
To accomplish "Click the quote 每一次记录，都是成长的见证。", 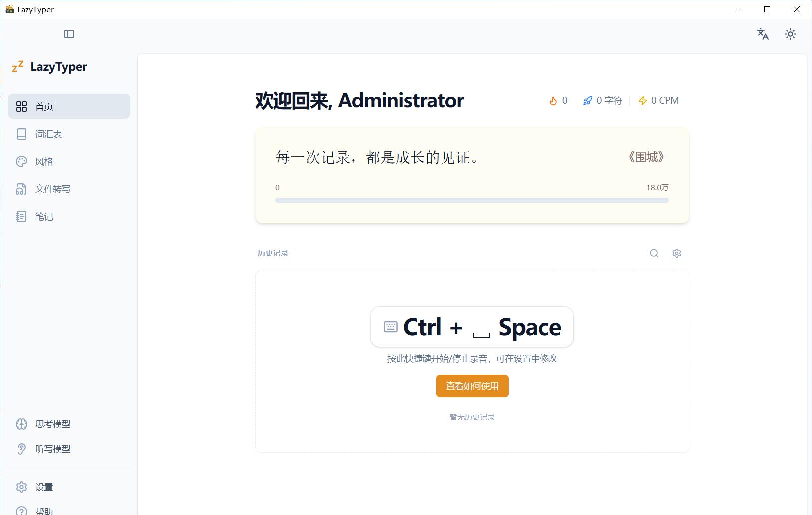I will (x=378, y=158).
